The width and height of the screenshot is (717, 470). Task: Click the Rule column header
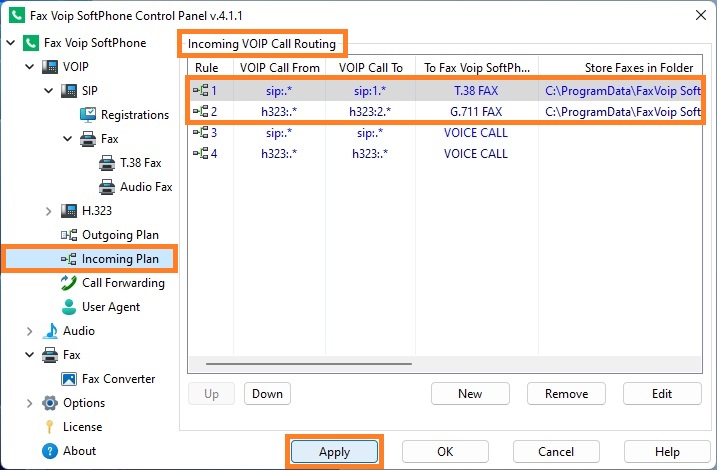coord(211,68)
